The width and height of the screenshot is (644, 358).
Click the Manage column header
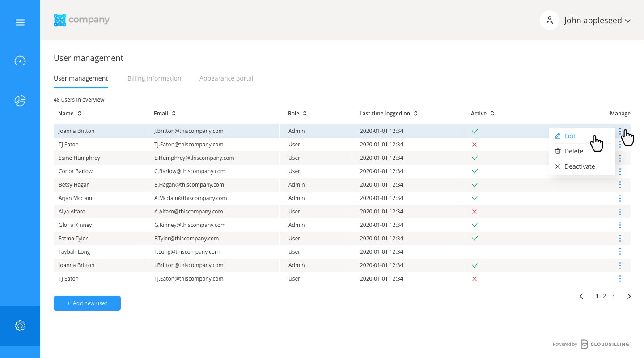[x=620, y=114]
